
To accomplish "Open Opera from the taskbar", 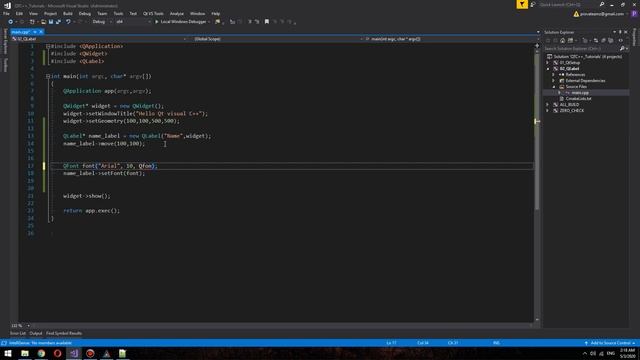I will [x=58, y=353].
